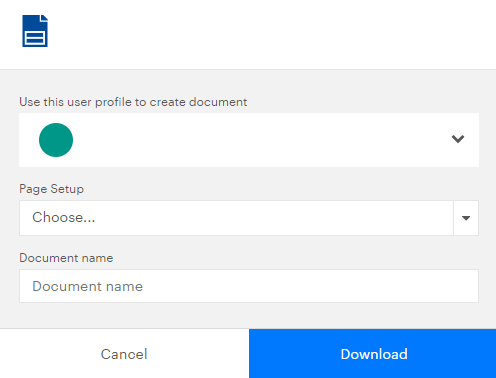Click the Download button
496x378 pixels.
point(372,354)
